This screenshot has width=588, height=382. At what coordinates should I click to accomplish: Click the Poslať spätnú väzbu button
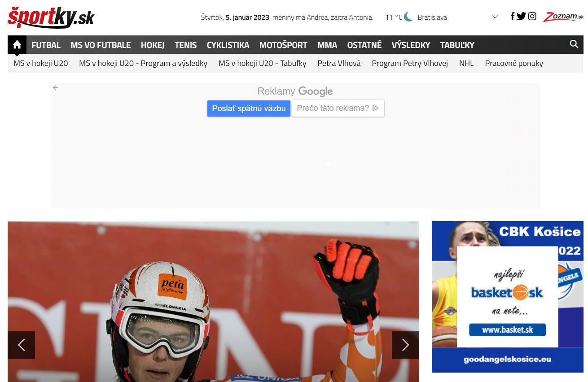tap(249, 108)
